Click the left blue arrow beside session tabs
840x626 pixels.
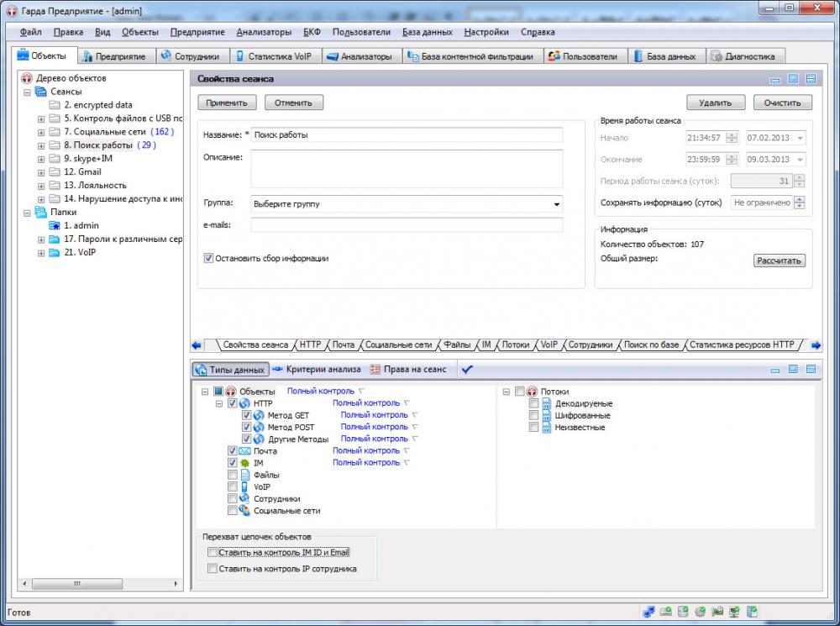(x=197, y=345)
